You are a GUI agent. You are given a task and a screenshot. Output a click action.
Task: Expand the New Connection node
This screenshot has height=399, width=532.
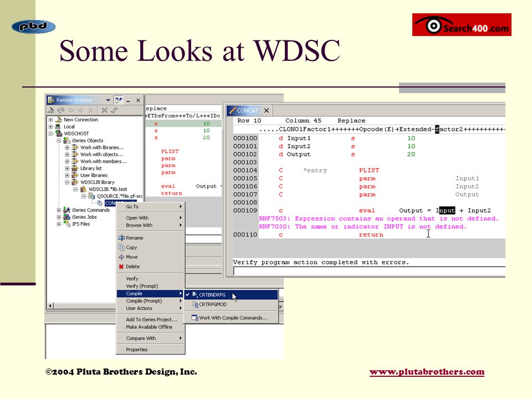pos(50,120)
